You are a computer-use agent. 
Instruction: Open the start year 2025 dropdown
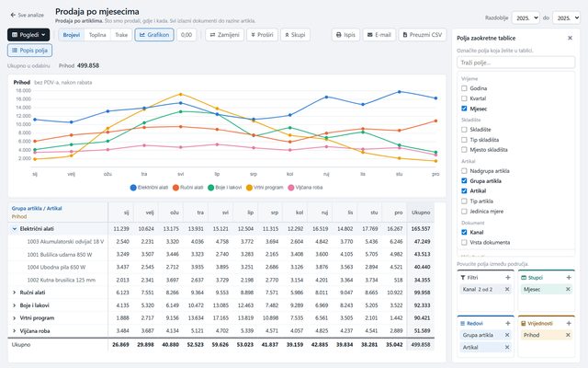526,17
